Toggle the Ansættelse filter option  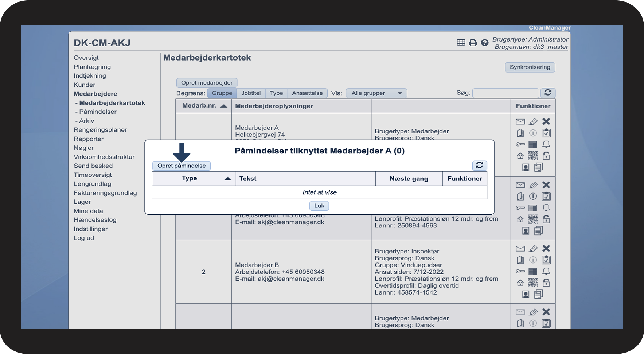point(307,93)
